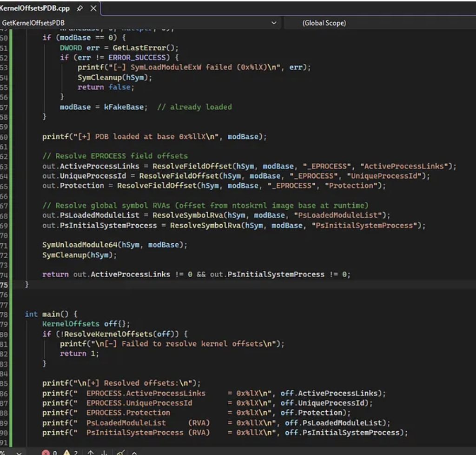
Task: Click 'if (err != ERROR_SUCCESS) {' line
Action: (x=119, y=57)
